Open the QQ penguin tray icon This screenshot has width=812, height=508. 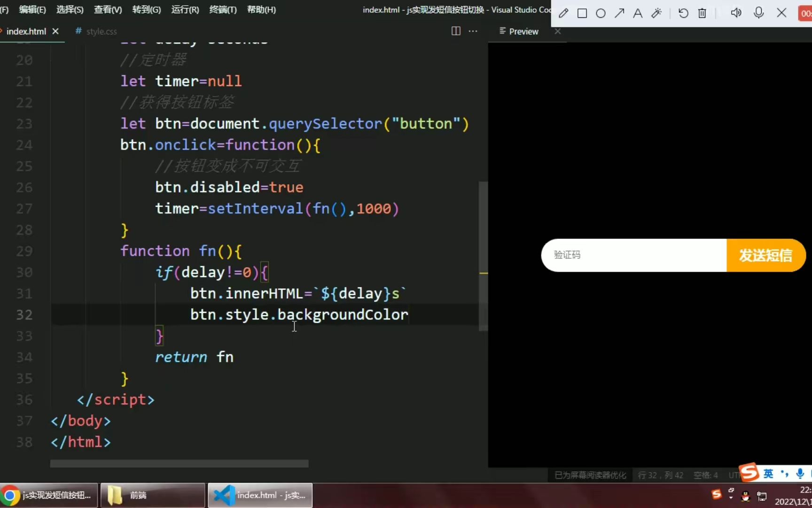point(745,496)
